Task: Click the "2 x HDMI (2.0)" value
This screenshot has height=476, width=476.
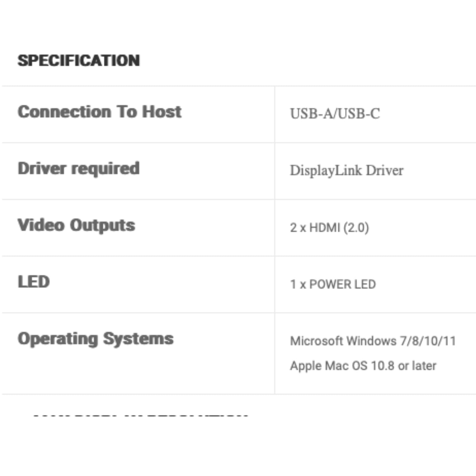Action: point(329,228)
